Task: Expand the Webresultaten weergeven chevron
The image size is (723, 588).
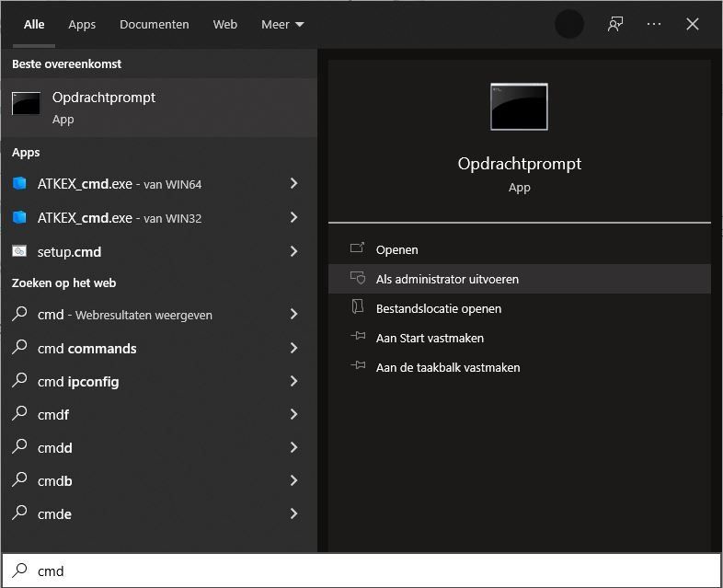Action: [x=293, y=315]
